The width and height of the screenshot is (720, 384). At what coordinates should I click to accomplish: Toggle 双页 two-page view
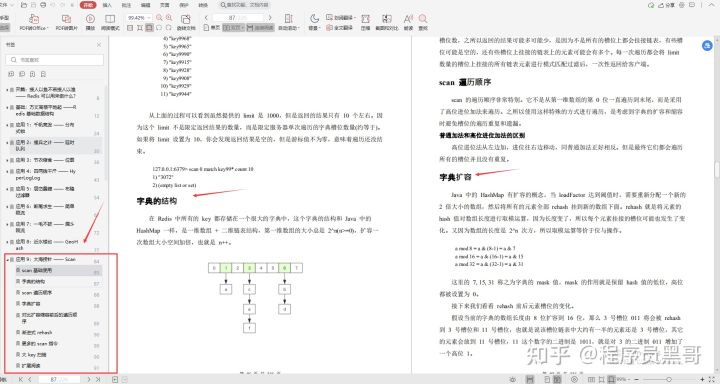point(234,28)
